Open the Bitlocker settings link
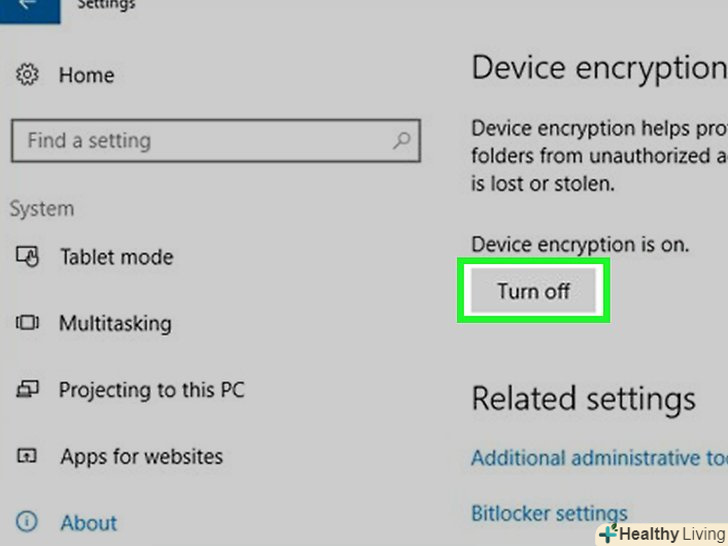This screenshot has height=546, width=728. 549,513
